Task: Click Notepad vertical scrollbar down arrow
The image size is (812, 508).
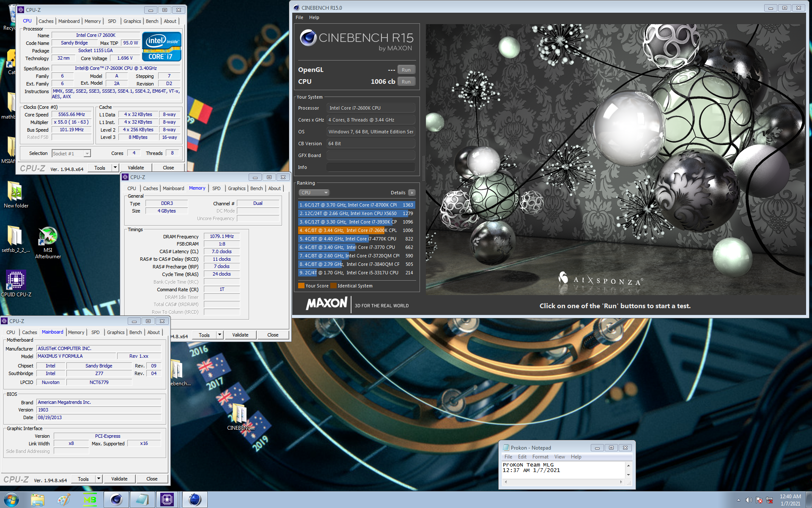Action: pyautogui.click(x=628, y=475)
